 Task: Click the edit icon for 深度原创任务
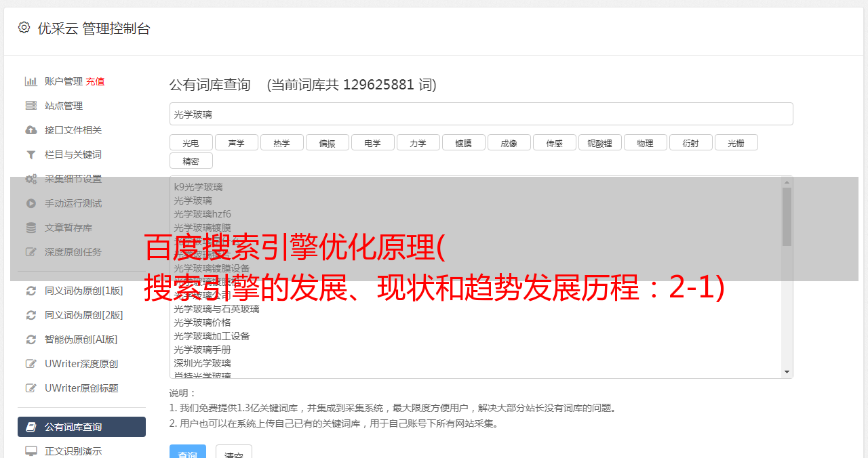click(x=31, y=252)
